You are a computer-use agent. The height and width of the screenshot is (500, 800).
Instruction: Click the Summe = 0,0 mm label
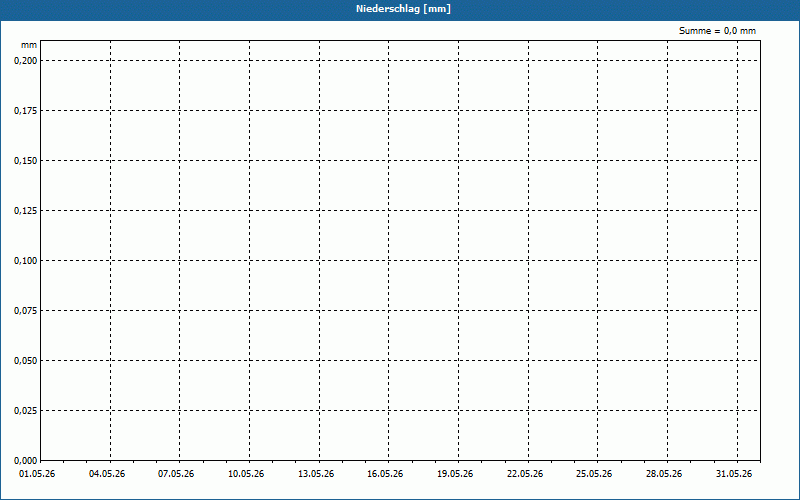coord(717,31)
